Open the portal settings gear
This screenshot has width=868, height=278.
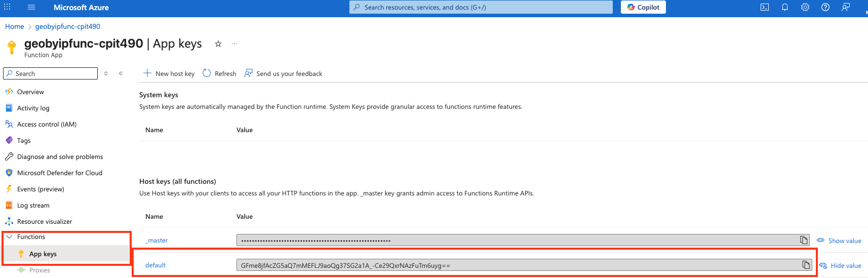click(x=805, y=7)
